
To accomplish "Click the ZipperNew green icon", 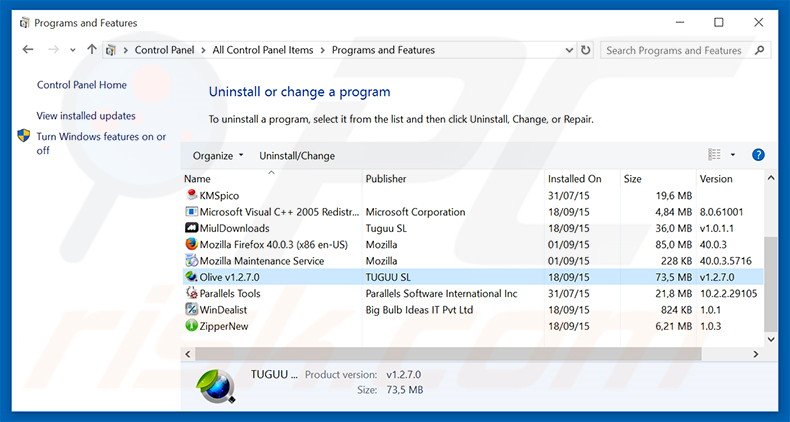I will coord(191,326).
